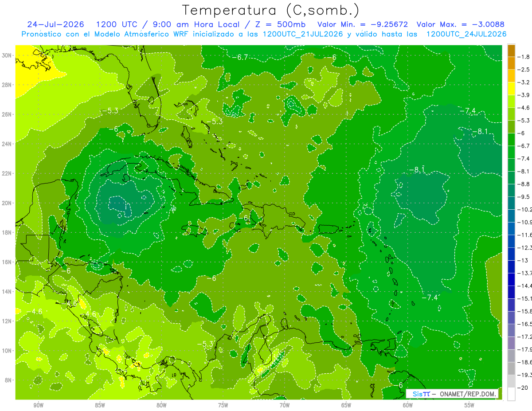Click the '-8.8' colorbar label
Screen dimensions: 532x411
(x=524, y=184)
